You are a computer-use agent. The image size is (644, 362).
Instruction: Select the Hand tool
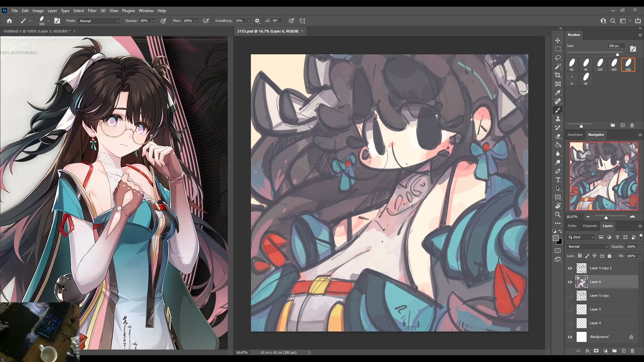tap(558, 206)
